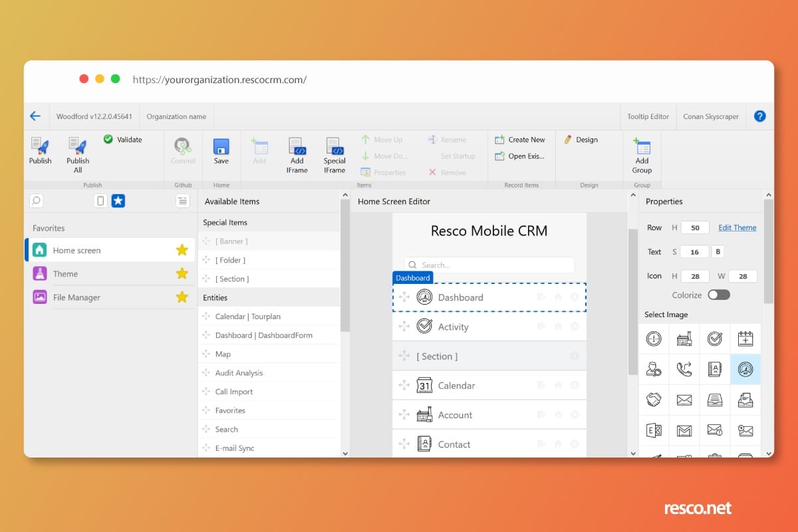Select Map in Available Items
Image resolution: width=798 pixels, height=532 pixels.
[269, 354]
